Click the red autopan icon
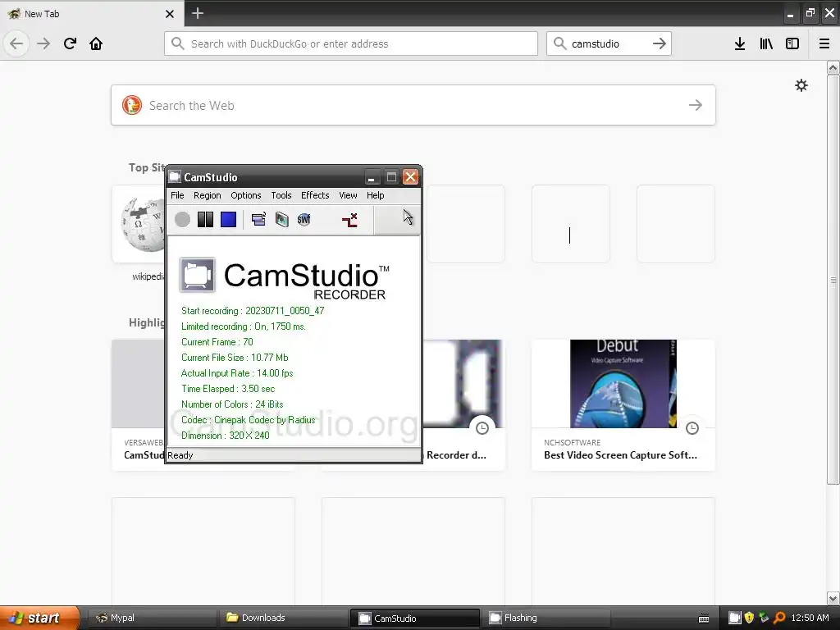The width and height of the screenshot is (840, 630). point(349,220)
